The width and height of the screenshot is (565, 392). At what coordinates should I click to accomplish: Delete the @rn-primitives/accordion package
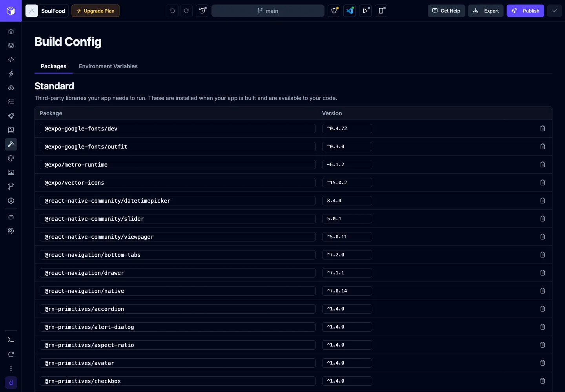click(543, 309)
